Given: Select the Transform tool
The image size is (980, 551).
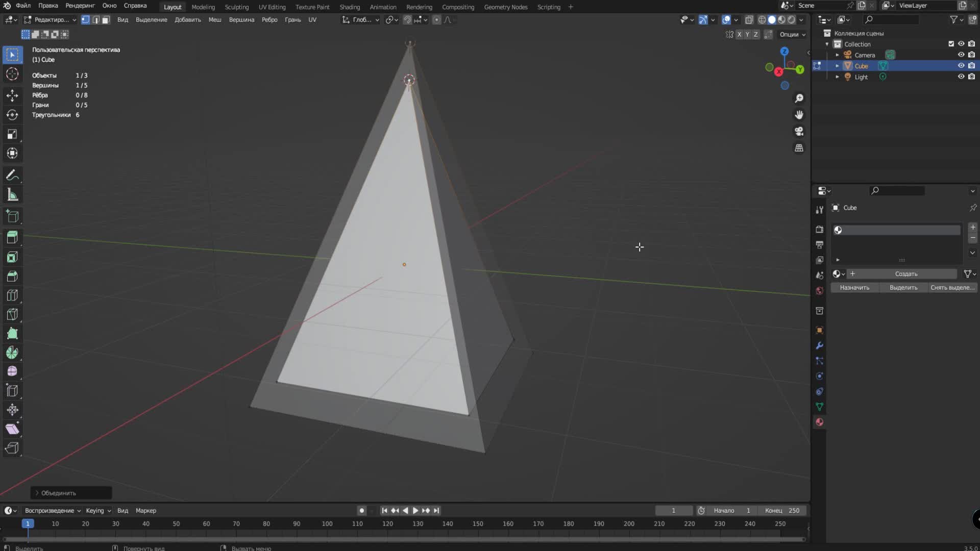Looking at the screenshot, I should pos(12,154).
